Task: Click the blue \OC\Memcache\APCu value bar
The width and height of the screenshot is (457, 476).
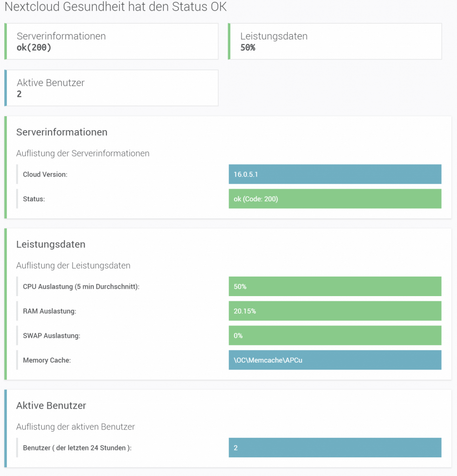Action: tap(335, 360)
